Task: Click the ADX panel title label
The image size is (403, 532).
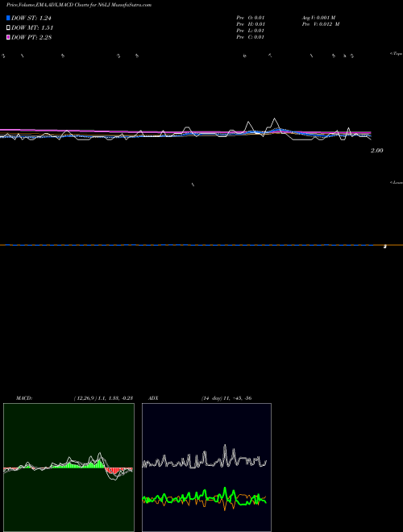Action: tap(153, 398)
